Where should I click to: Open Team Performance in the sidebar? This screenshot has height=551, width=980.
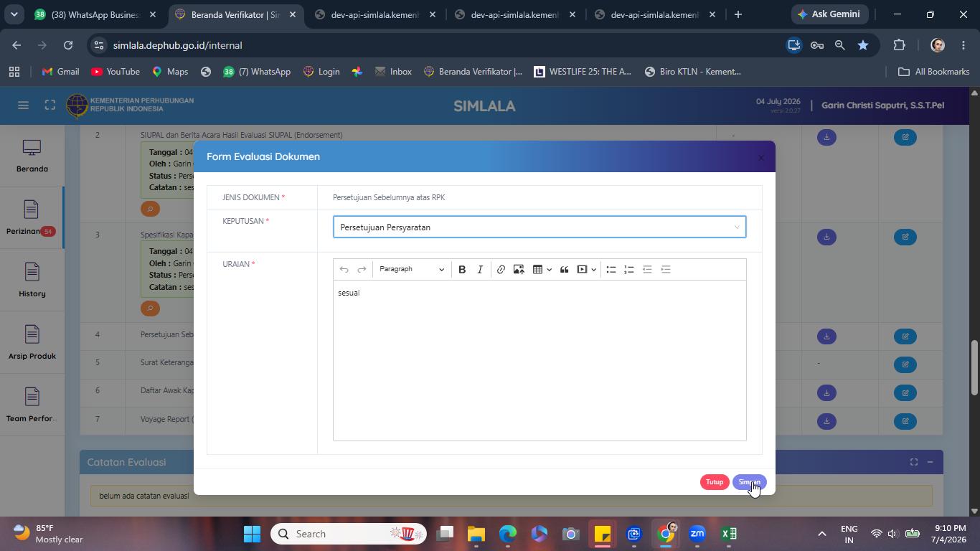pyautogui.click(x=32, y=406)
